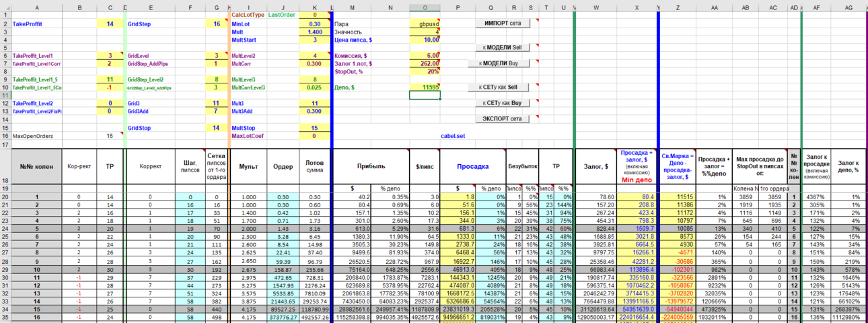Select the TakeProffit value cell in row 2
Viewport: 868px width, 323px height.
click(109, 23)
